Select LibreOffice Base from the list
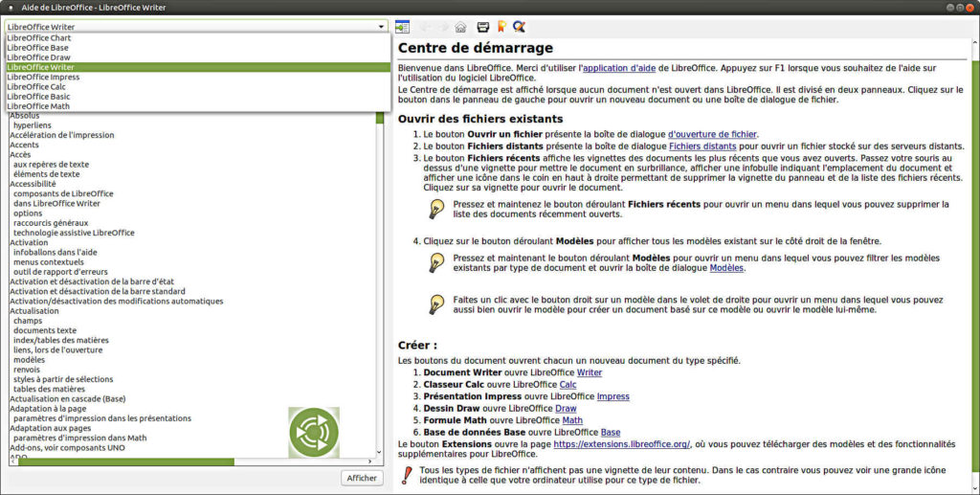This screenshot has width=980, height=495. (198, 48)
